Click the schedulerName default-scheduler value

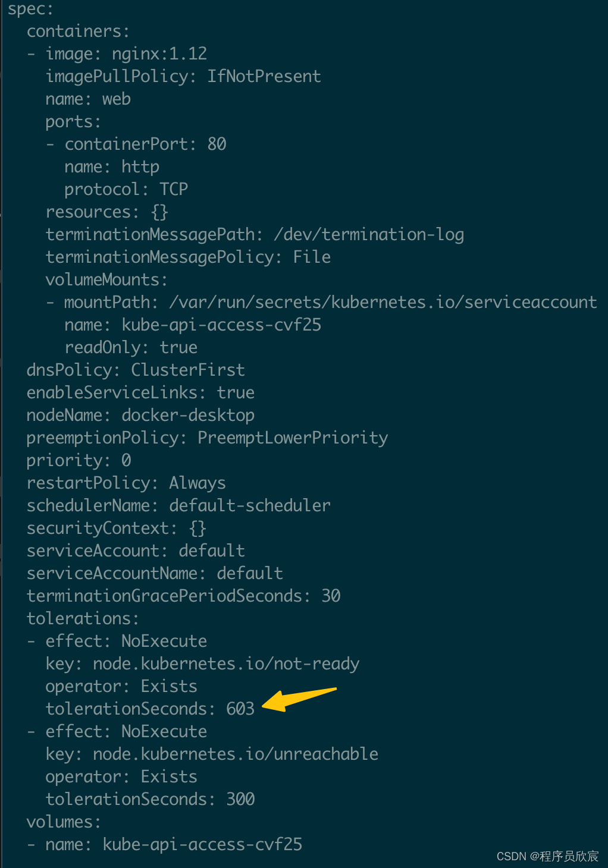pyautogui.click(x=250, y=505)
